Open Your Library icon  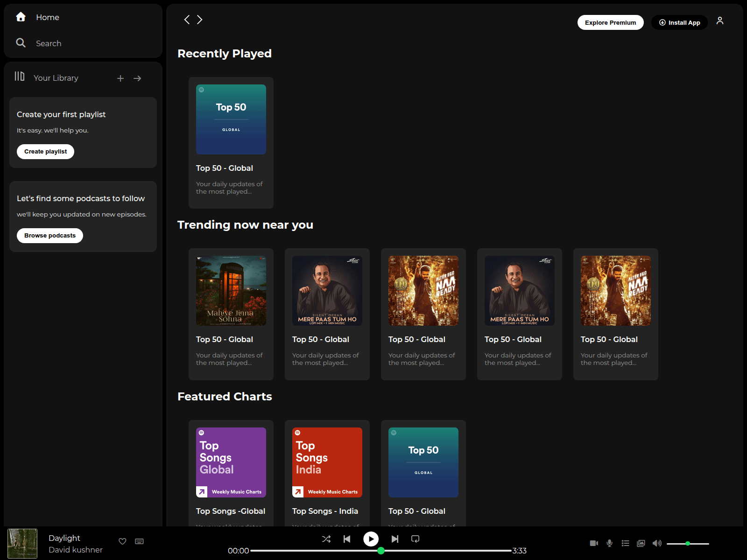pyautogui.click(x=20, y=76)
